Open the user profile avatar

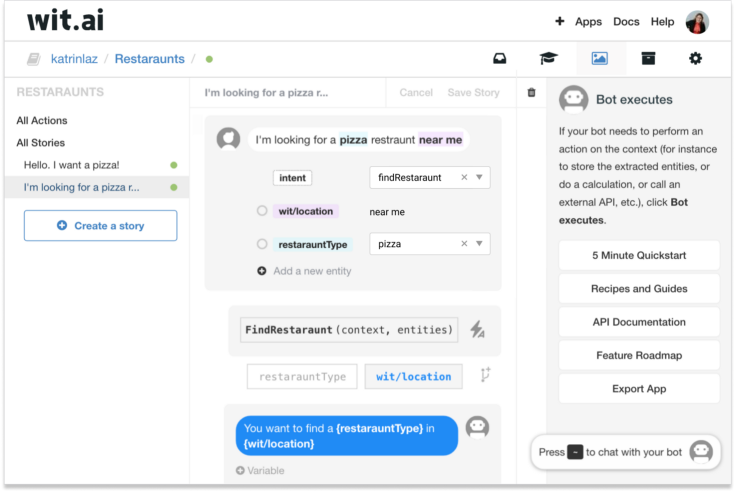click(x=697, y=22)
